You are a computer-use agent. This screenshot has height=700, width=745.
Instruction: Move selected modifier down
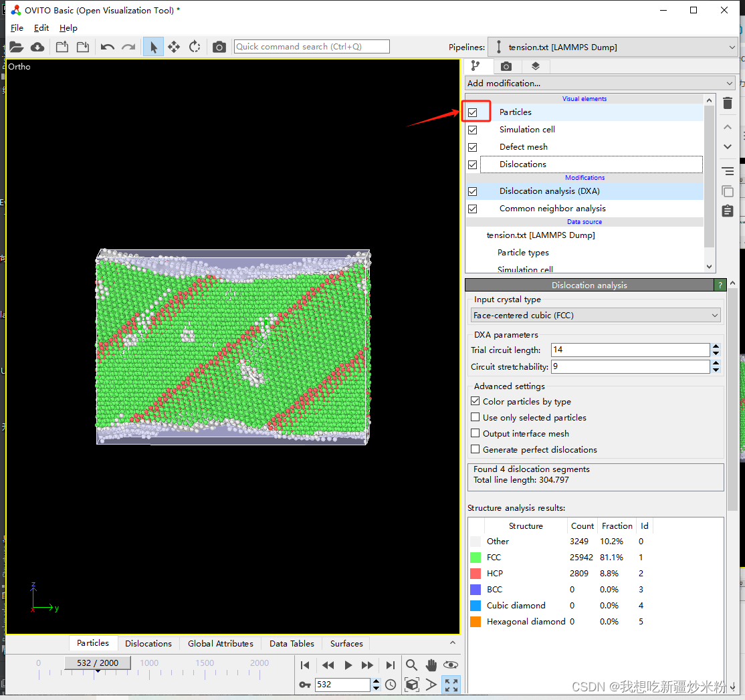tap(728, 146)
